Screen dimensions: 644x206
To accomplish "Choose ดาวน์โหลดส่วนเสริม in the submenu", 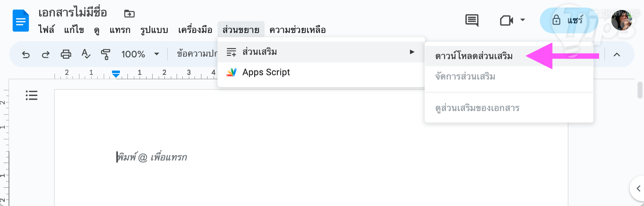I will coord(474,56).
